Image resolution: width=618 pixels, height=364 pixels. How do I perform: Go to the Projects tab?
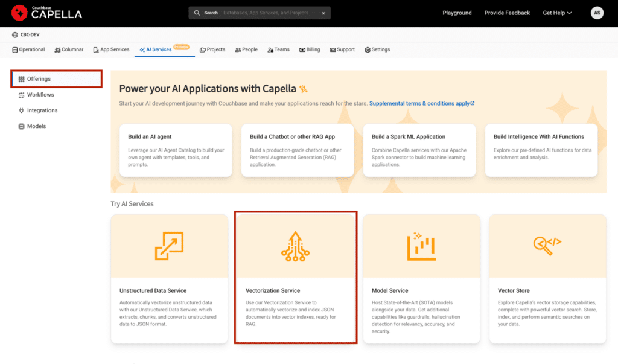[212, 49]
